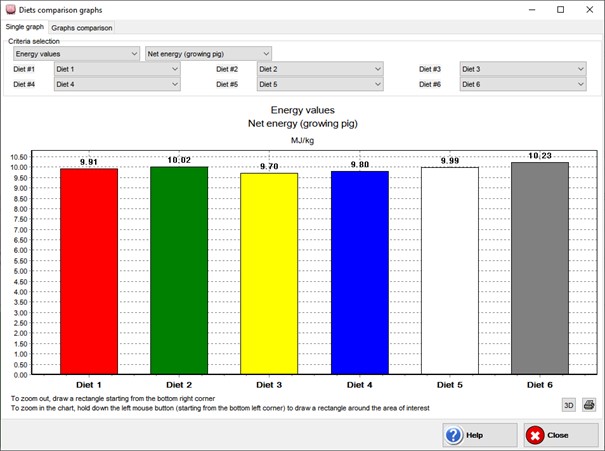Click the 10.50 y-axis tick label
The height and width of the screenshot is (451, 605).
pyautogui.click(x=19, y=157)
